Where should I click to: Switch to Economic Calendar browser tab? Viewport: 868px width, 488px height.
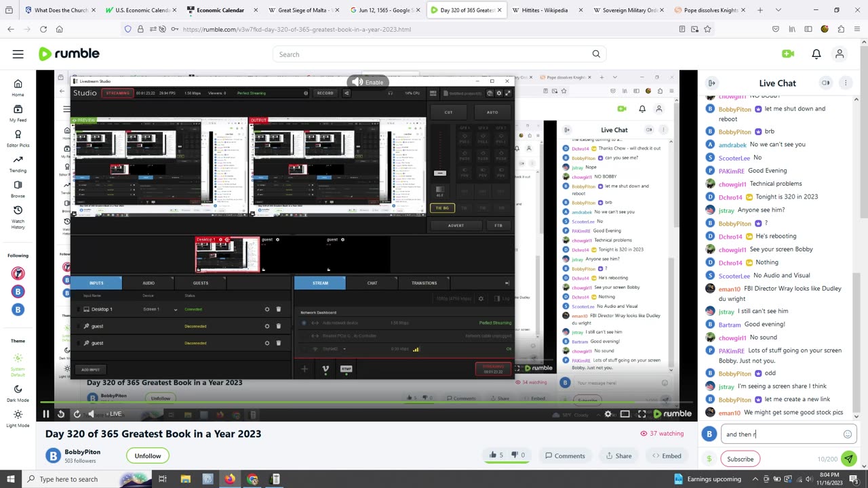220,10
